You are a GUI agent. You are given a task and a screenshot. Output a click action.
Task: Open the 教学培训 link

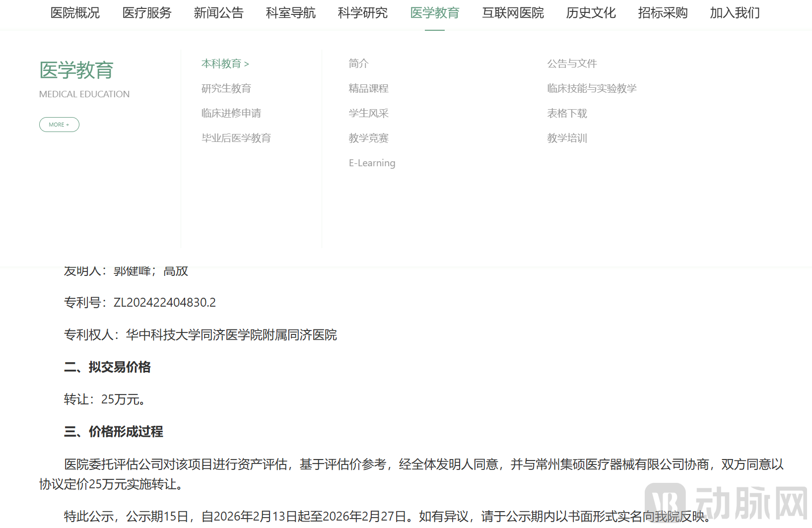coord(566,138)
